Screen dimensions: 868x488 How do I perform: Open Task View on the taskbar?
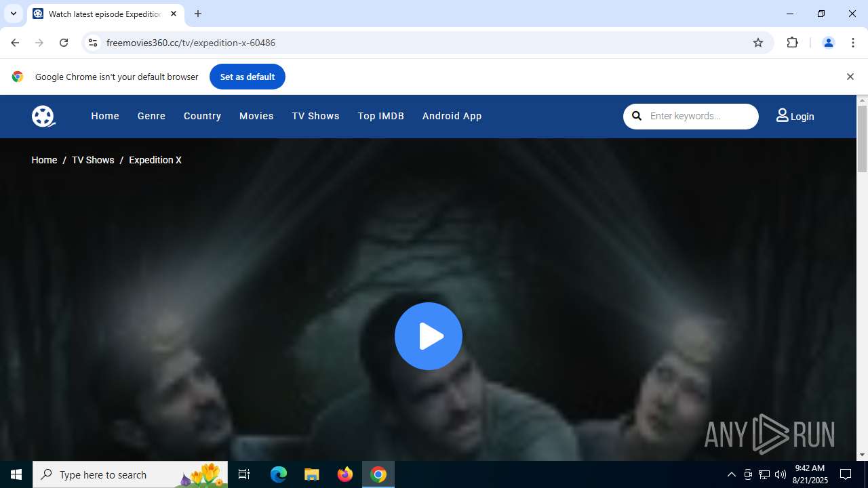click(x=244, y=474)
